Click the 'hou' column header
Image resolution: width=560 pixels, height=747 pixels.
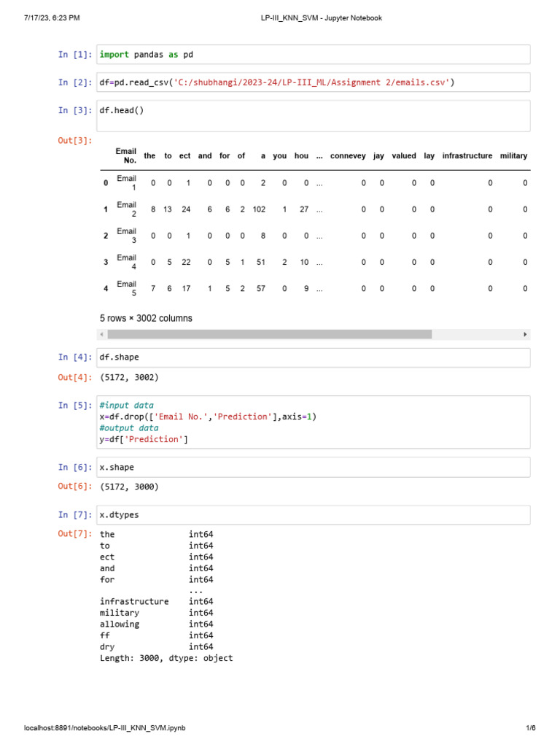[301, 156]
